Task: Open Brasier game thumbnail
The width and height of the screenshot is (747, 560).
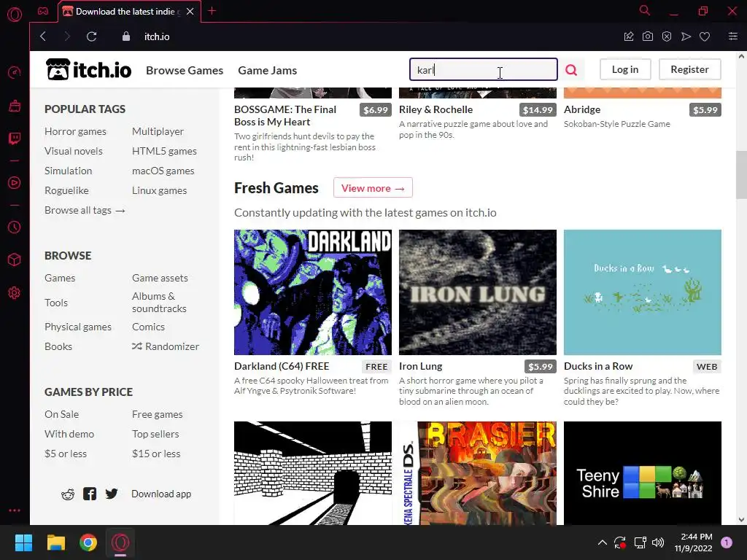Action: (477, 472)
